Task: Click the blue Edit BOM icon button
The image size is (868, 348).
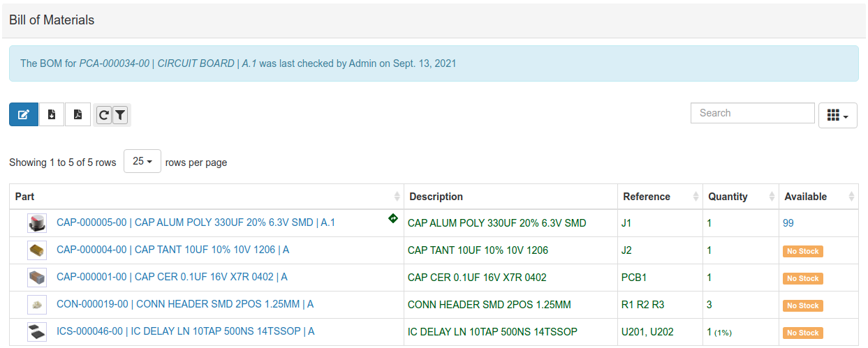Action: 24,114
